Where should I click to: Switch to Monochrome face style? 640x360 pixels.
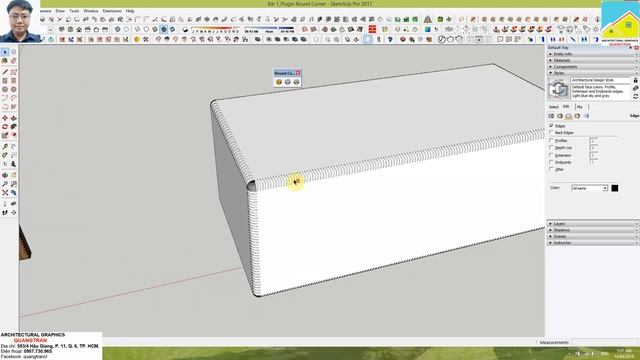coord(172,29)
